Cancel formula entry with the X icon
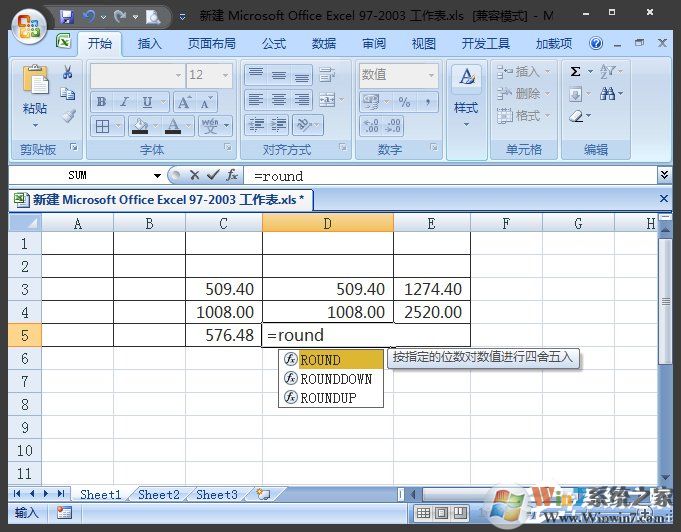 coord(195,175)
